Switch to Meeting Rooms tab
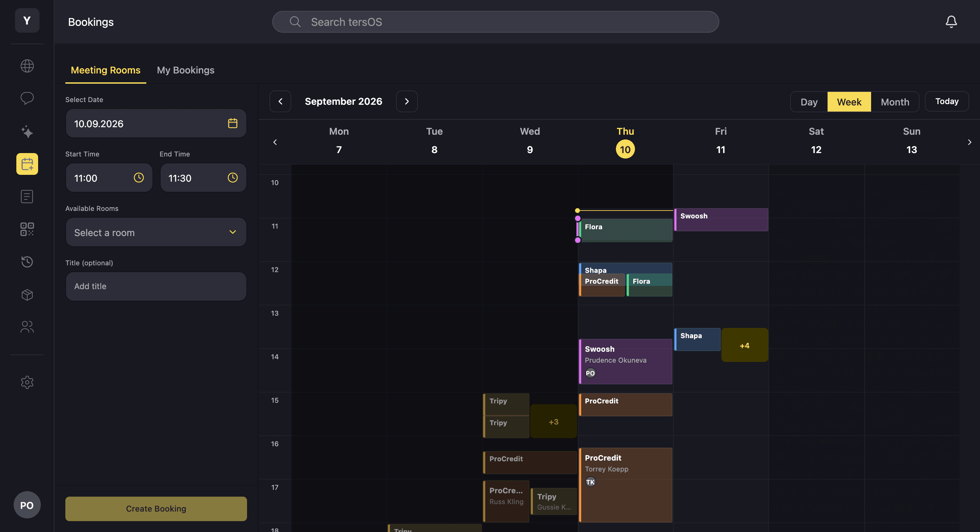The width and height of the screenshot is (980, 532). pyautogui.click(x=105, y=70)
